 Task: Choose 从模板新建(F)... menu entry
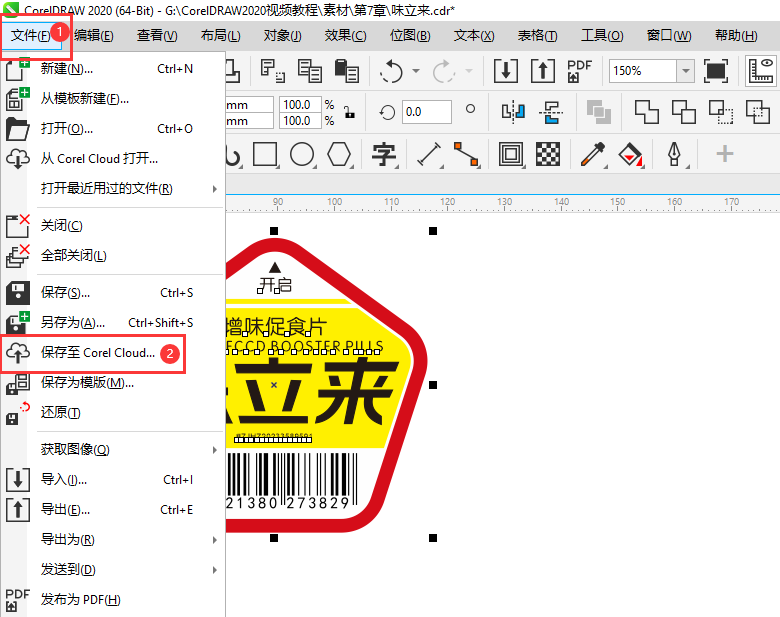pos(112,99)
